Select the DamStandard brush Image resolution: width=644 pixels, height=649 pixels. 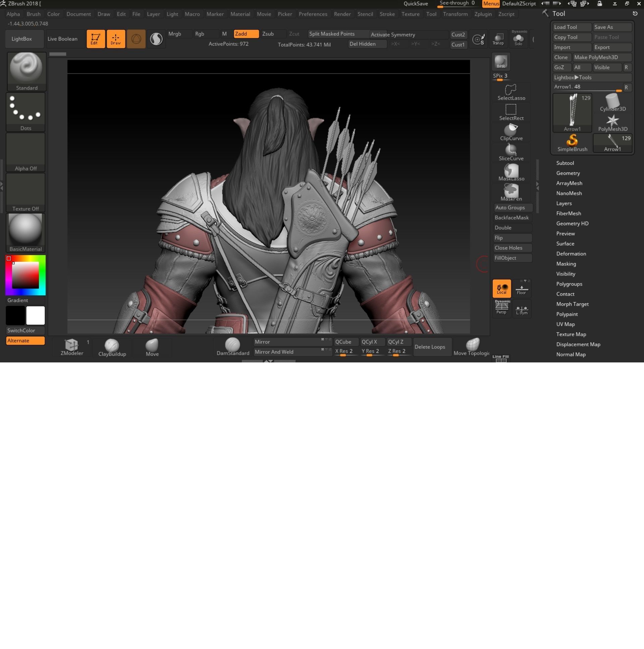coord(233,347)
